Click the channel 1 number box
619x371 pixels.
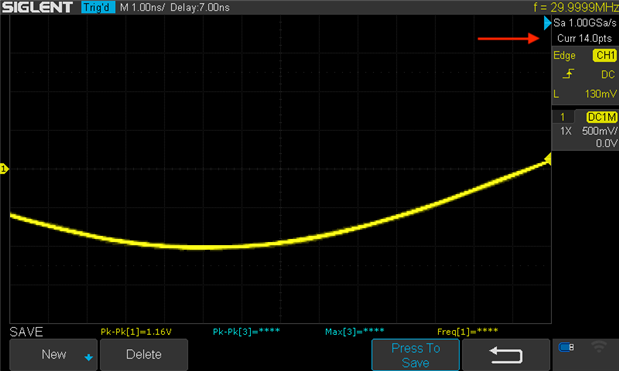[x=563, y=117]
